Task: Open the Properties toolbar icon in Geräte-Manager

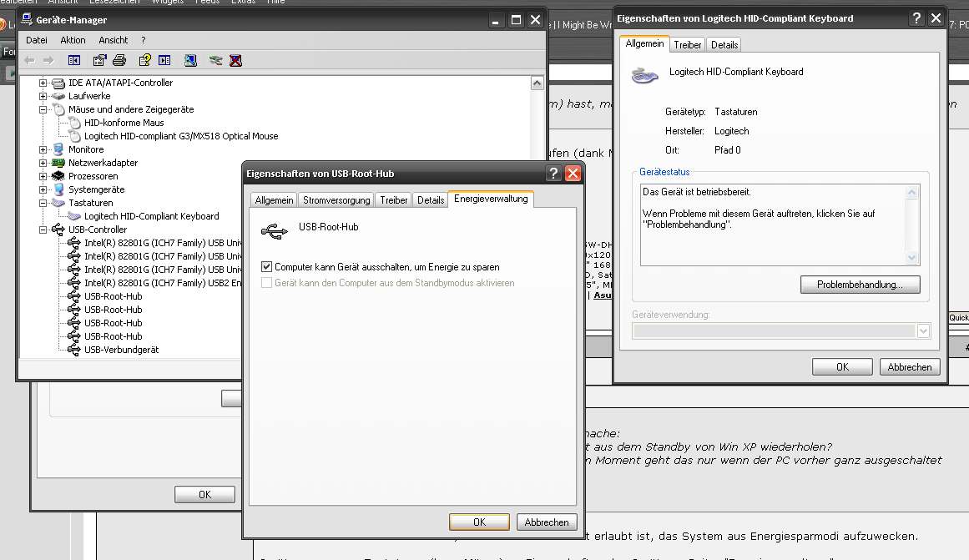Action: (x=99, y=60)
